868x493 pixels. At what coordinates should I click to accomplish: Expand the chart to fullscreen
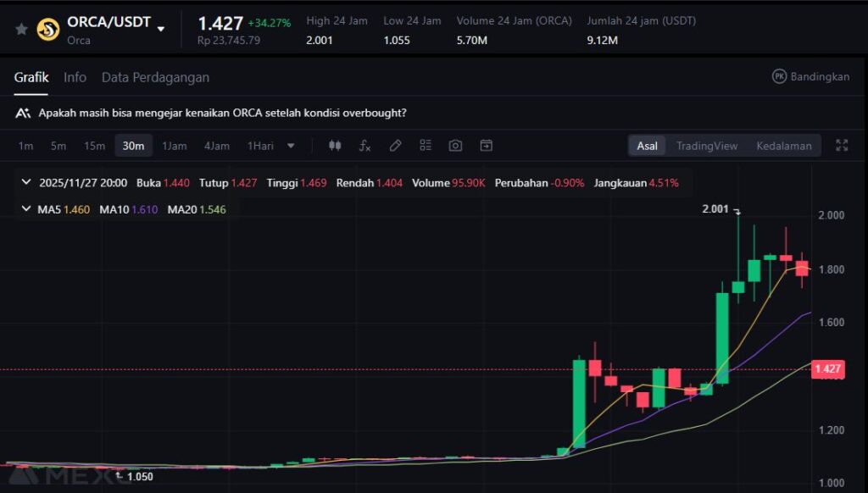point(842,146)
